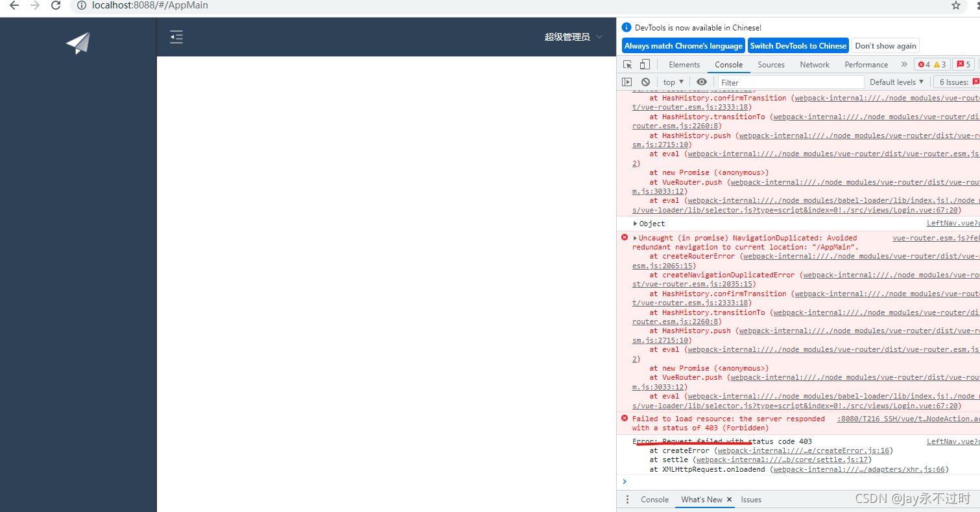This screenshot has height=512, width=980.
Task: Activate the inspect element picker icon
Action: point(628,64)
